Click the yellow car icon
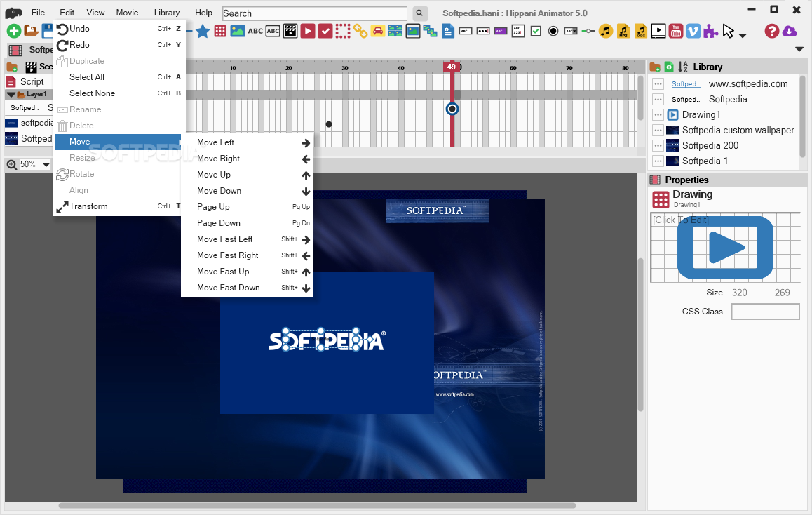Viewport: 812px width, 515px height. click(378, 31)
